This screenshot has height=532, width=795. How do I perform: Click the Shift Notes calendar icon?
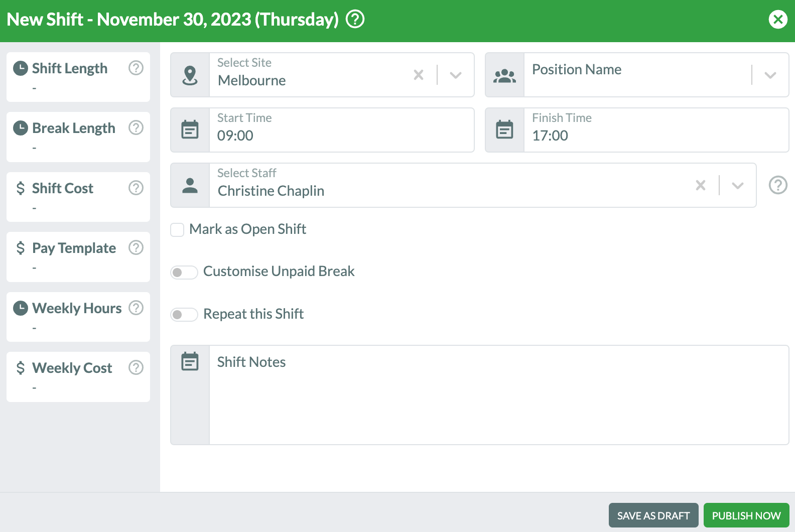190,361
